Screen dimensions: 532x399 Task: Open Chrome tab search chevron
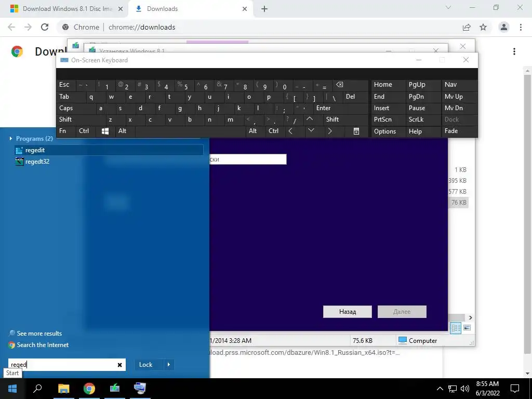(x=448, y=7)
